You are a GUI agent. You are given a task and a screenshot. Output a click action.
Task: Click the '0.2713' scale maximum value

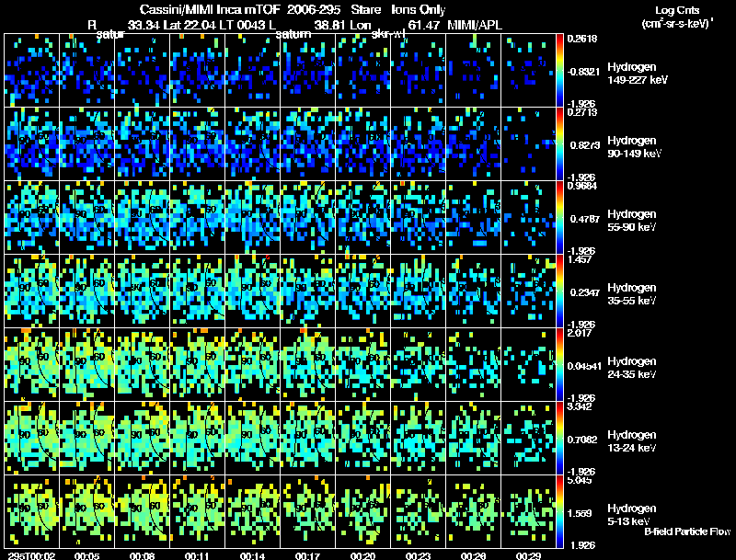pyautogui.click(x=582, y=112)
